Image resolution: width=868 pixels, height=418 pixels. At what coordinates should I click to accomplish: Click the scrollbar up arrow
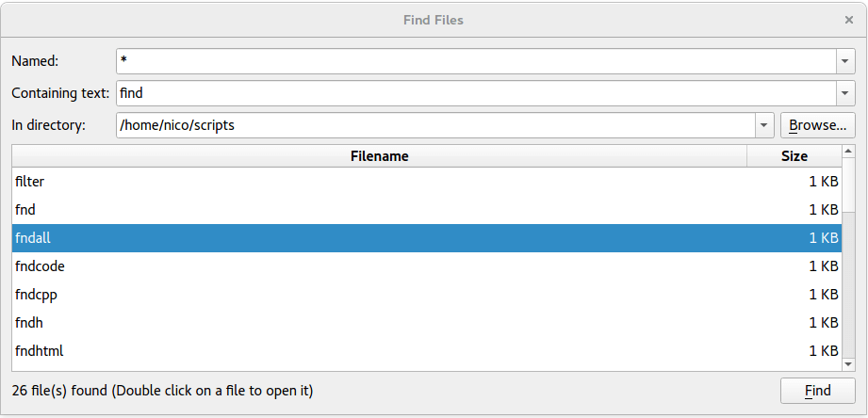click(849, 151)
